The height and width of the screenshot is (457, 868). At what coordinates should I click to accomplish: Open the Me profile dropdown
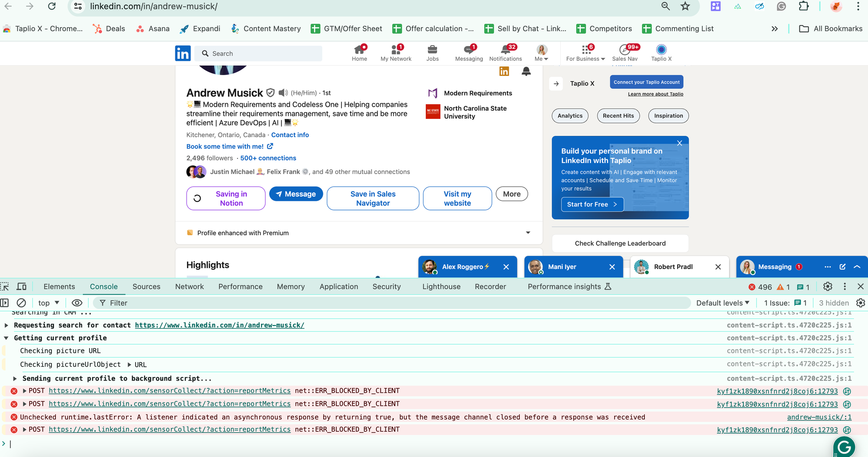[x=542, y=53]
